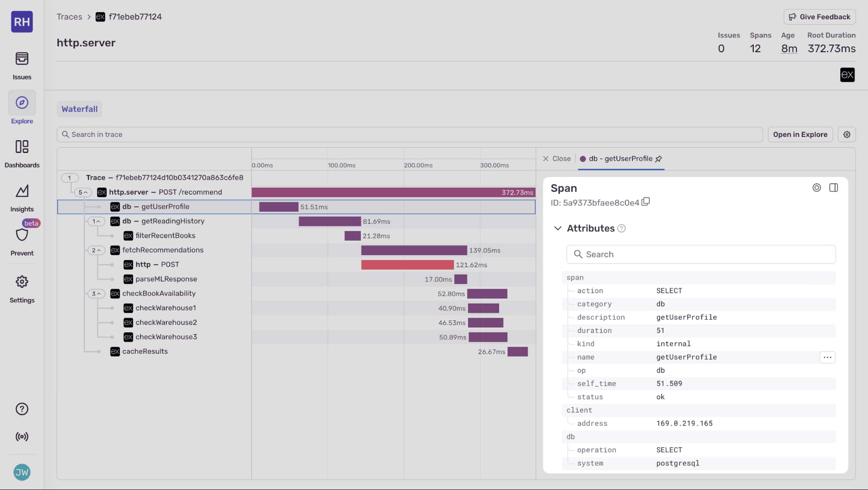Click the broadcast what's new icon
Screen dimensions: 868x490
pyautogui.click(x=22, y=437)
